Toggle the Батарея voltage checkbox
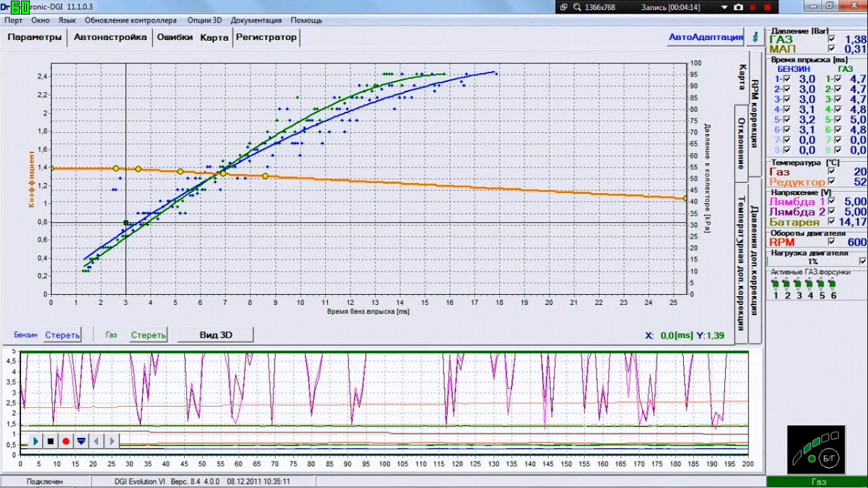868x488 pixels. [x=832, y=221]
